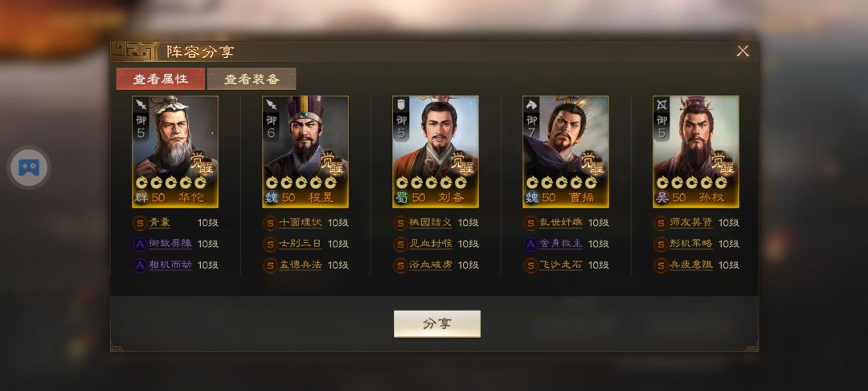Switch to the 查看装备 tab
The image size is (868, 391).
252,79
